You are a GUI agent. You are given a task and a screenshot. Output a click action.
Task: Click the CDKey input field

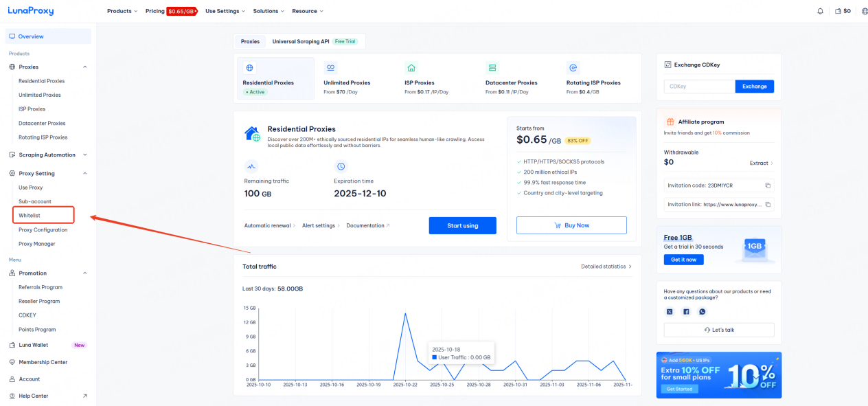click(x=698, y=86)
